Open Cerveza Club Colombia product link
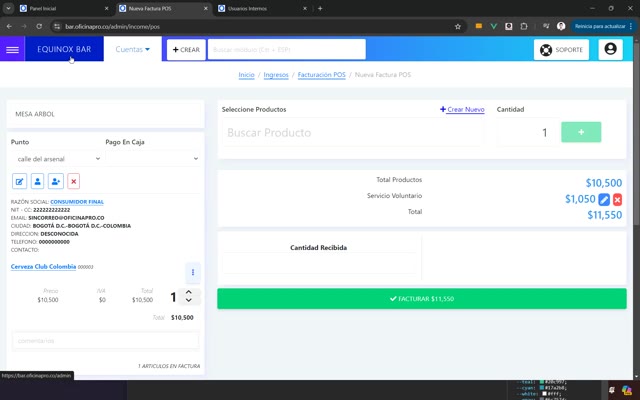This screenshot has width=640, height=400. 43,267
